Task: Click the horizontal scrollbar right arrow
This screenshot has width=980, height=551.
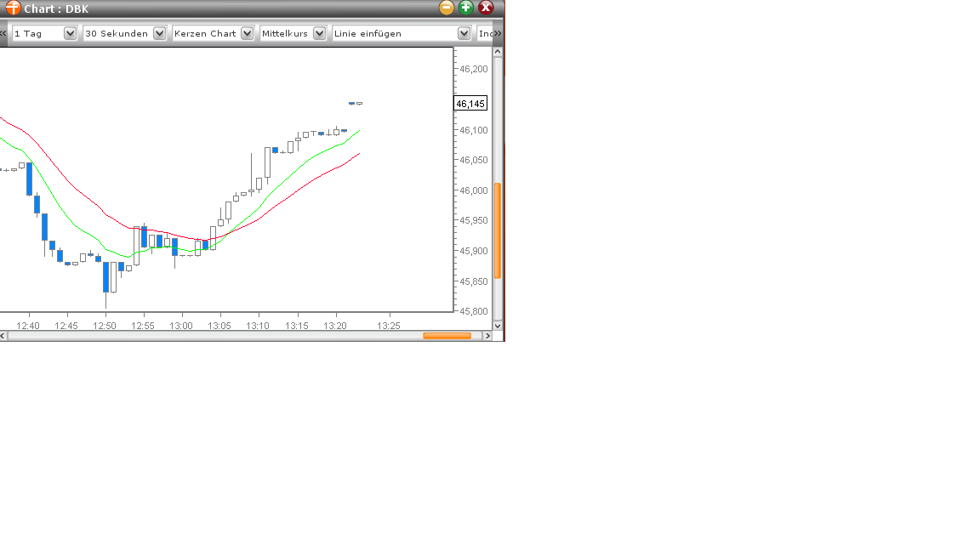Action: coord(487,336)
